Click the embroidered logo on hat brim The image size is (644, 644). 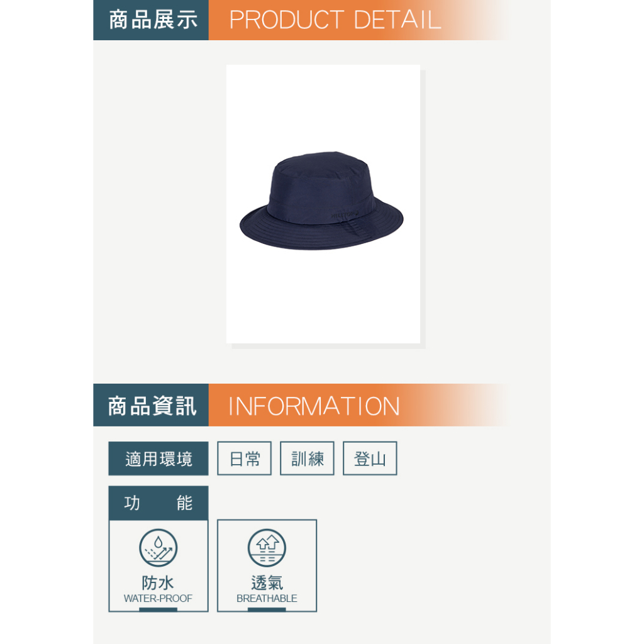point(344,215)
